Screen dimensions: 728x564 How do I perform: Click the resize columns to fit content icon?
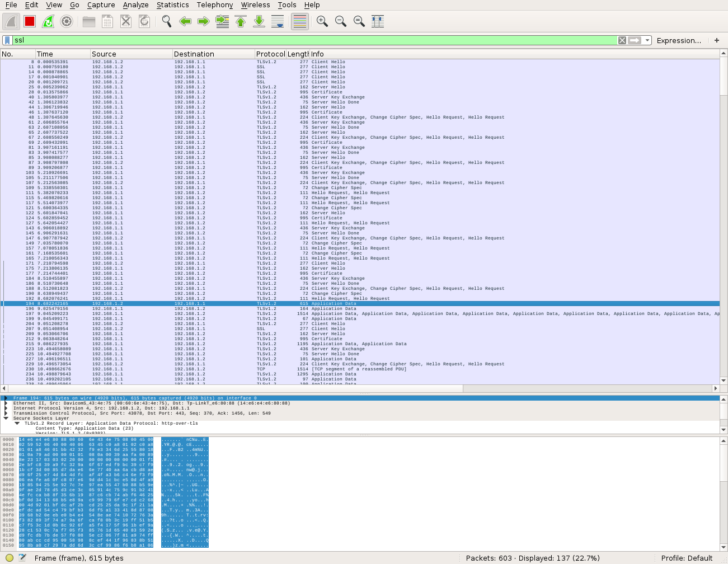pos(378,21)
